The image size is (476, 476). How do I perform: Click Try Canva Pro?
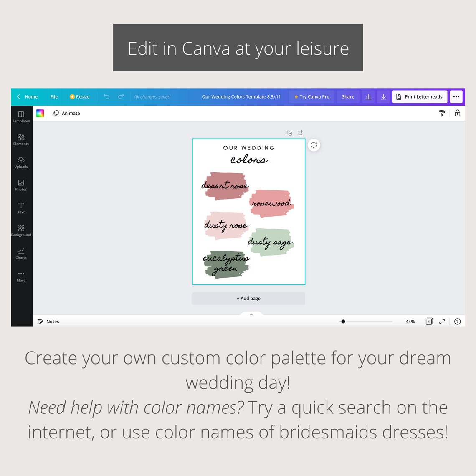pos(312,96)
